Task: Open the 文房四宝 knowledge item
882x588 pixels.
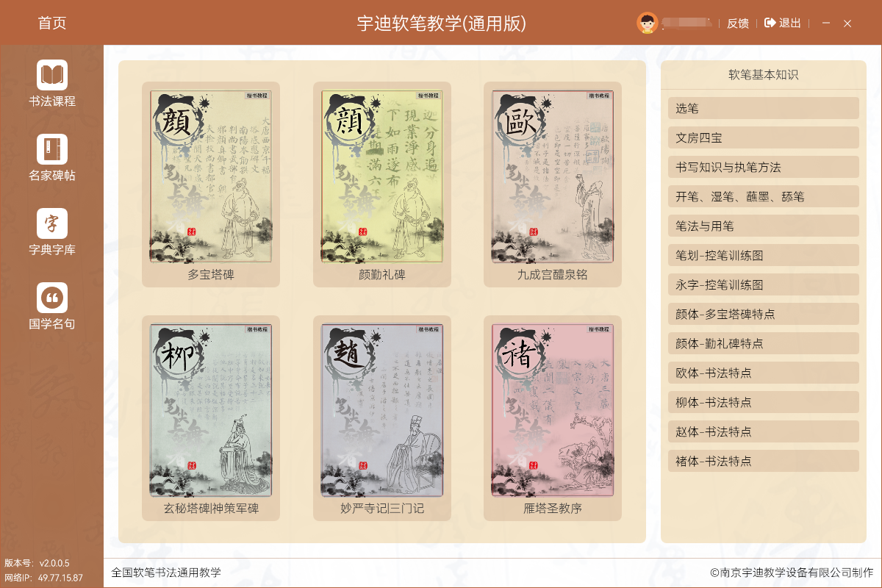Action: point(763,137)
